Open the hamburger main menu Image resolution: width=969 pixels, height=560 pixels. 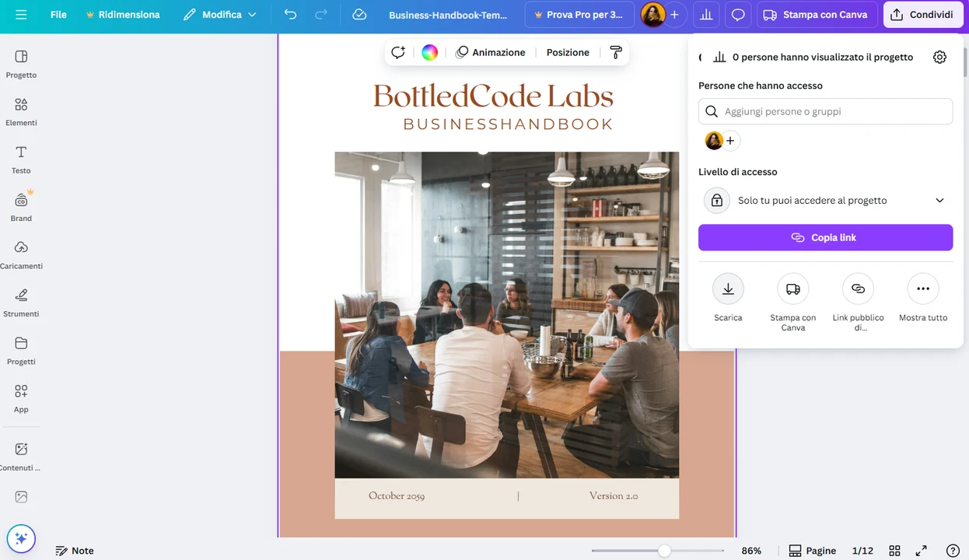click(21, 15)
